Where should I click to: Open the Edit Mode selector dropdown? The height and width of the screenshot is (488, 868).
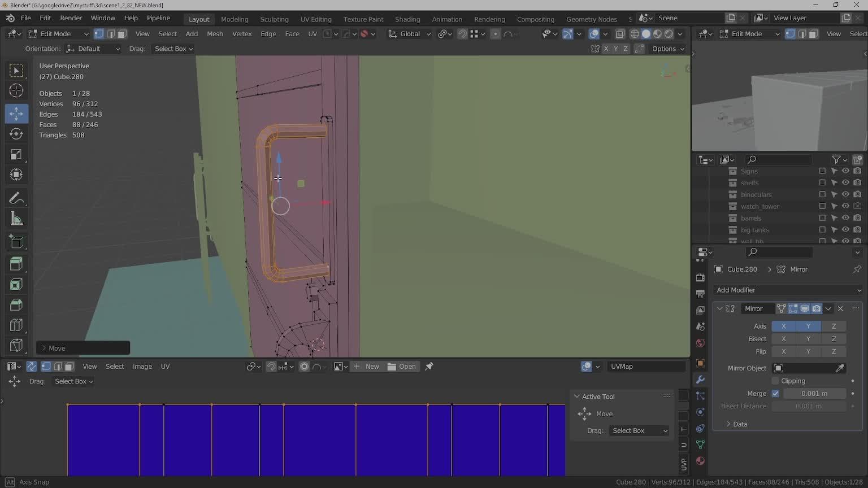click(59, 34)
